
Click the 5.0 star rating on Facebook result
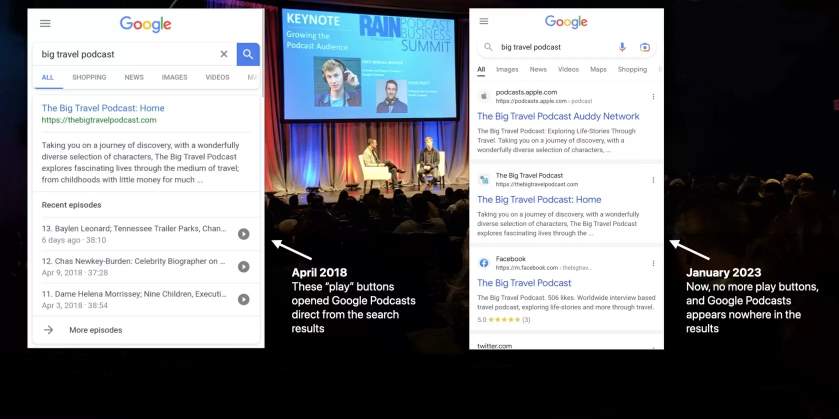coord(504,319)
